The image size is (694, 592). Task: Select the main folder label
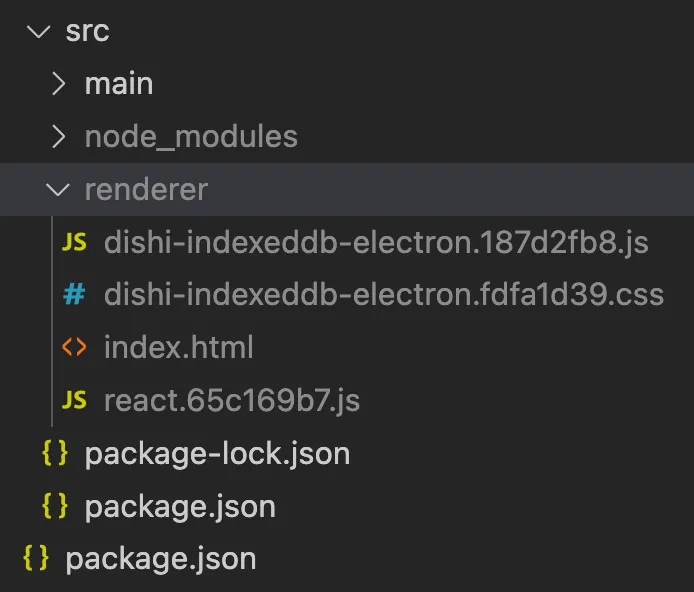click(x=119, y=84)
